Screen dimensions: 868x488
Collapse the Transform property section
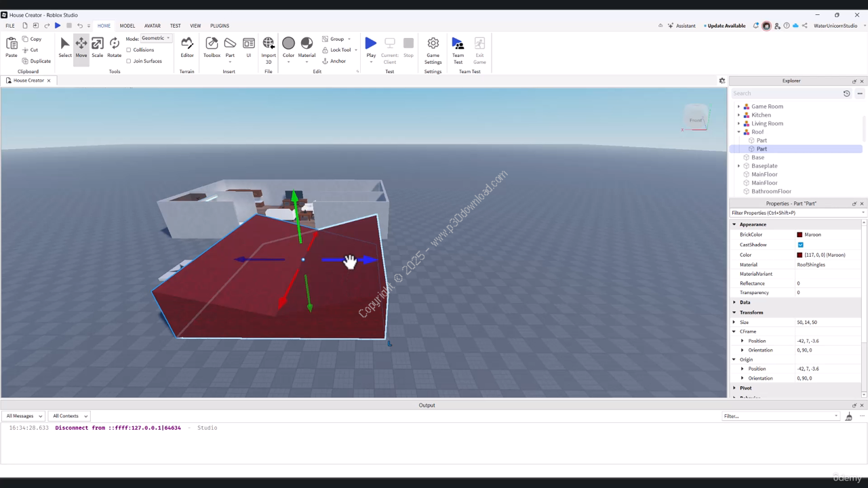point(734,312)
